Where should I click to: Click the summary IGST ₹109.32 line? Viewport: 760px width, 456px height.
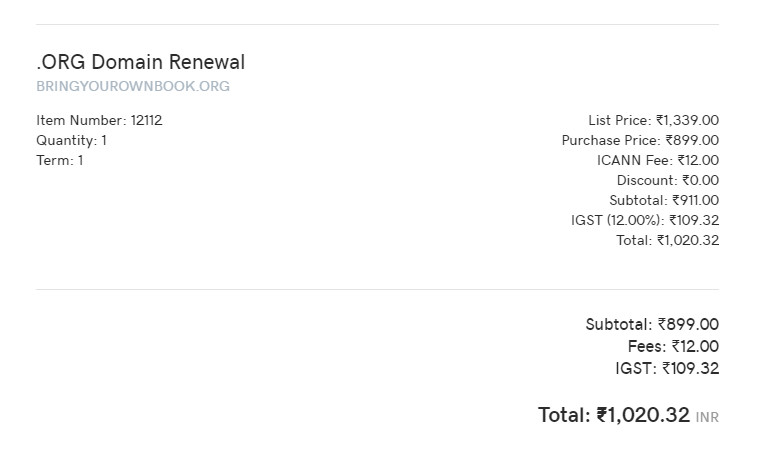(x=667, y=368)
